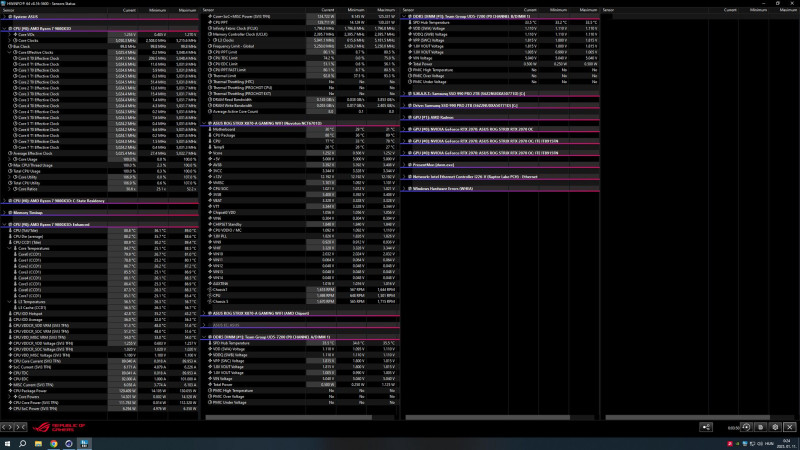This screenshot has width=800, height=450.
Task: Select the Infinity Fabric Clock (FCLK) row
Action: [x=300, y=28]
